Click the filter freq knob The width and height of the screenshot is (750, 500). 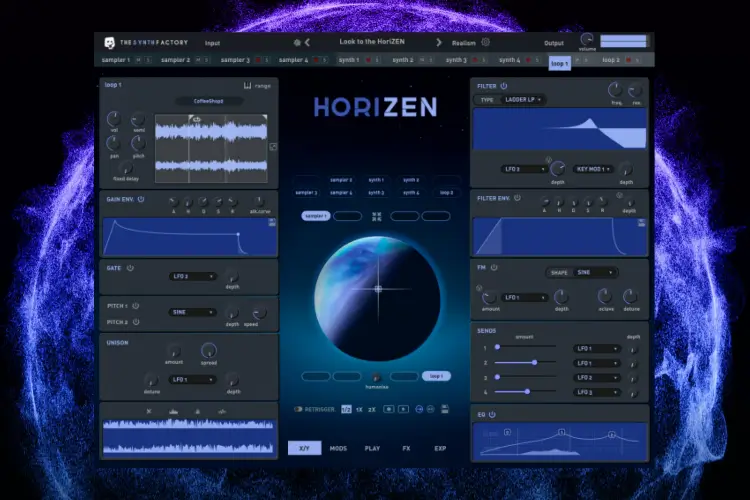(x=615, y=89)
